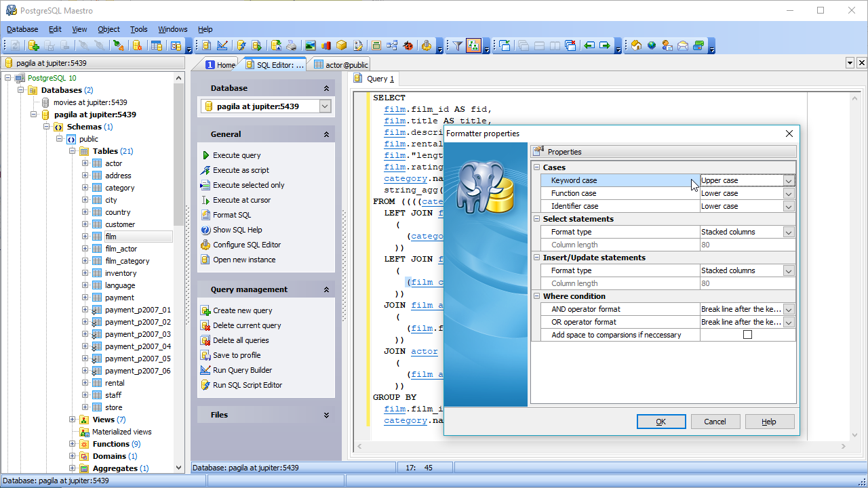Click the Configure SQL Editor icon
This screenshot has height=488, width=868.
(x=205, y=245)
